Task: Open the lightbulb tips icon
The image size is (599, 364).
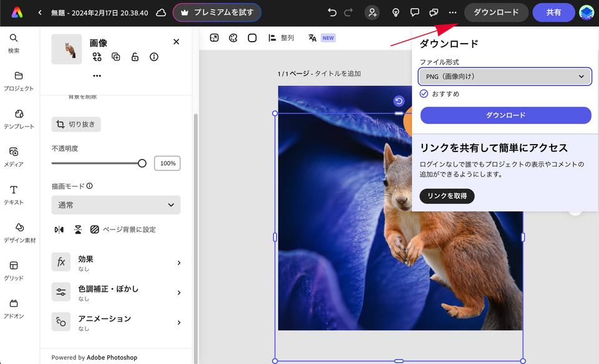Action: coord(395,12)
